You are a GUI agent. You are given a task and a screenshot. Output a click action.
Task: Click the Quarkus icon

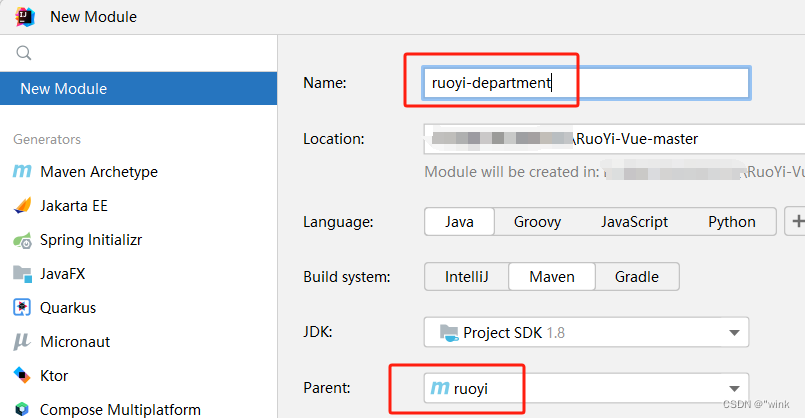pyautogui.click(x=22, y=308)
